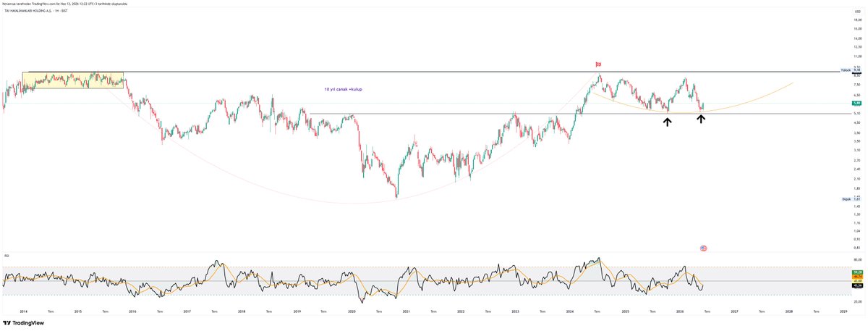Click the Düşük 1,61 low price label
Viewport: 868px width, 331px height.
pyautogui.click(x=851, y=198)
